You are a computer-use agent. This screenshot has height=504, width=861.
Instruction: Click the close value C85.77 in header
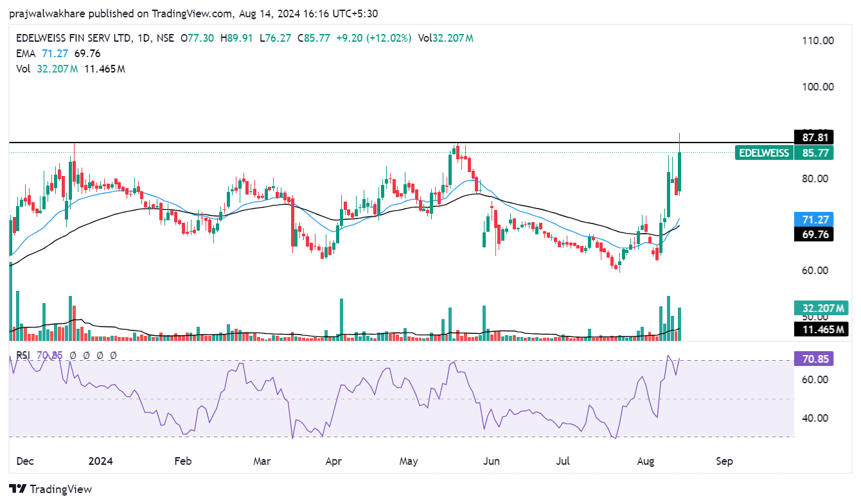(x=314, y=38)
